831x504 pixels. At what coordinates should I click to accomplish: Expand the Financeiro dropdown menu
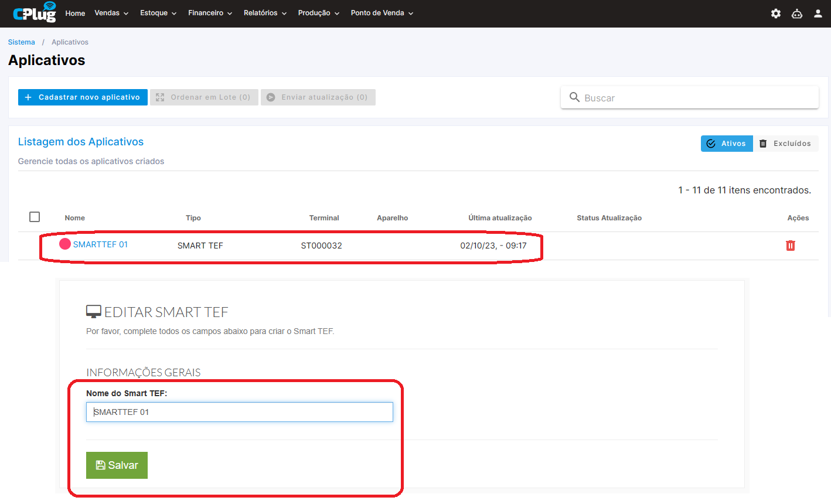click(x=210, y=13)
